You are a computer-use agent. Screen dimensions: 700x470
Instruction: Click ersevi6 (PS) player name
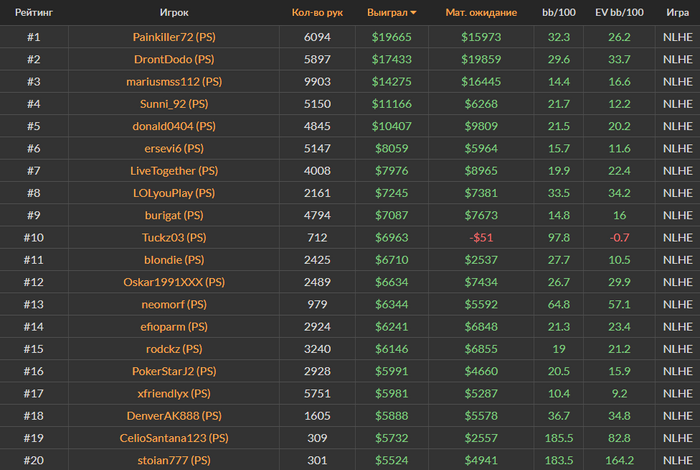(x=174, y=149)
